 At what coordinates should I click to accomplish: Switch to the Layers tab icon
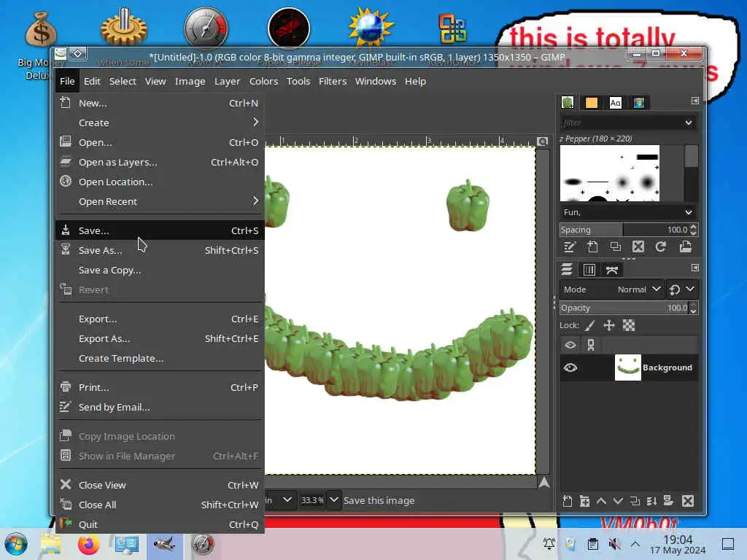tap(566, 270)
